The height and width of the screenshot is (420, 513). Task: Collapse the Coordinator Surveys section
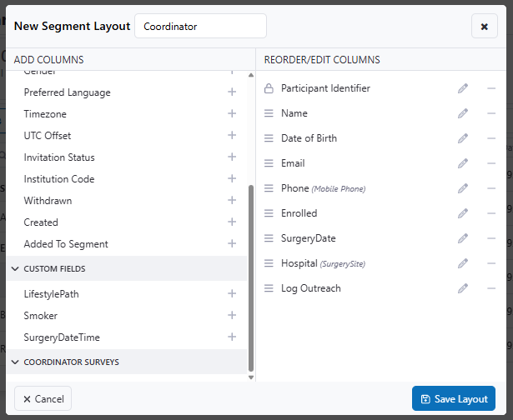[x=15, y=362]
